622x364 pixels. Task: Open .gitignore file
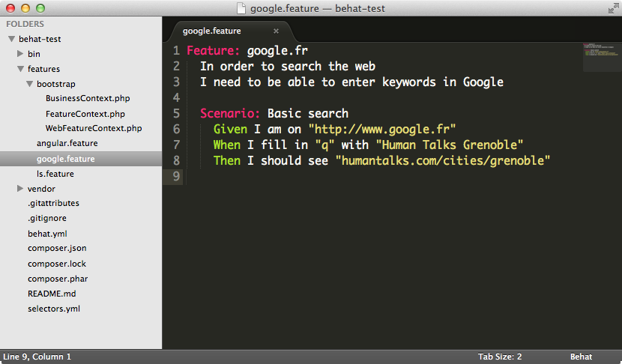coord(47,218)
